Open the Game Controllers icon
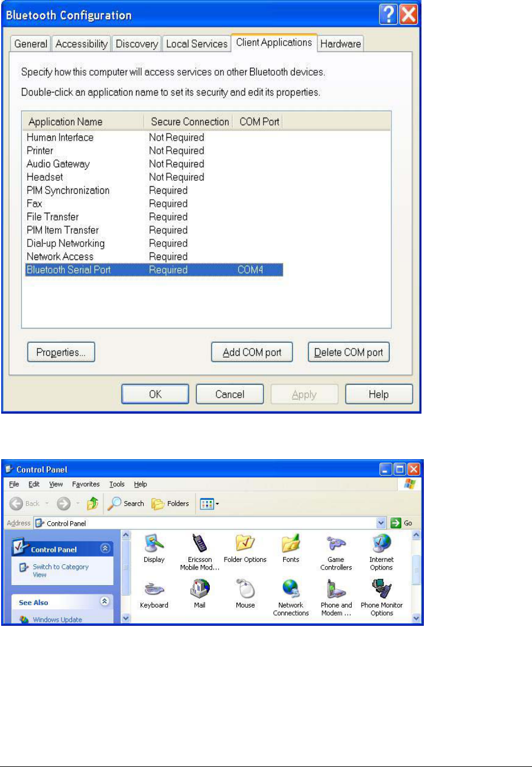The height and width of the screenshot is (767, 532). pyautogui.click(x=336, y=552)
